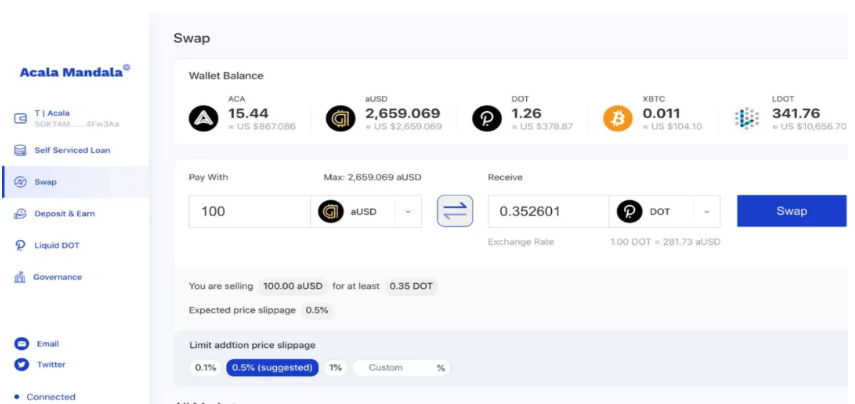This screenshot has width=855, height=404.
Task: Click the XBTC balance 0.011
Action: tap(661, 114)
